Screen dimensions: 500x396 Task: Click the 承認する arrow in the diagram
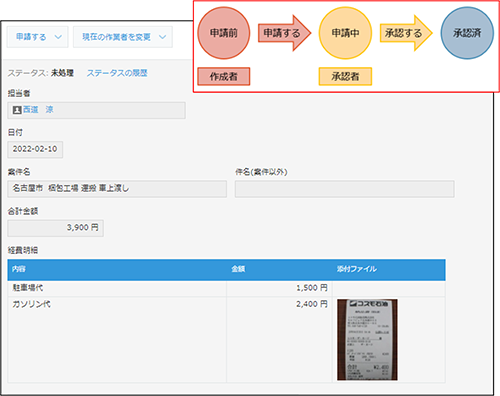(x=406, y=33)
